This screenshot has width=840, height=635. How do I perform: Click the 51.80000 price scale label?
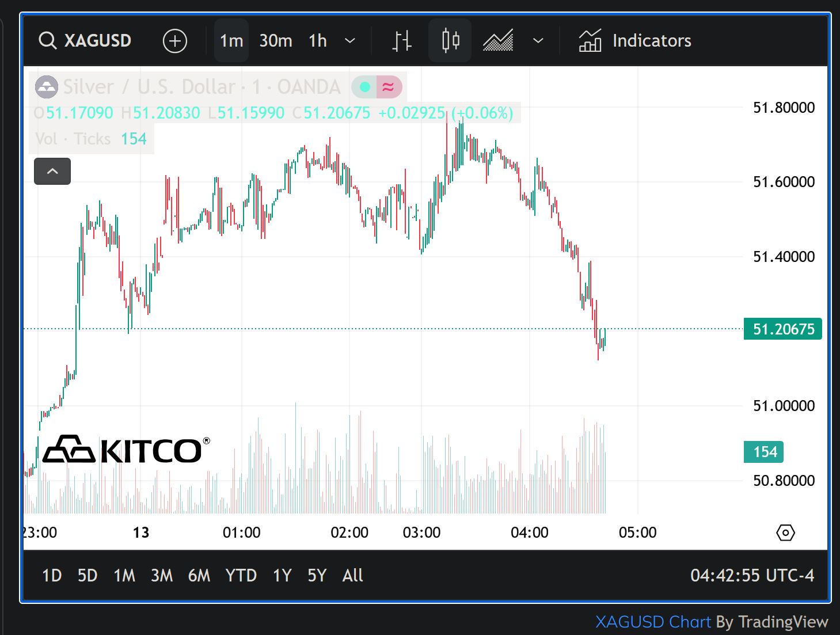[x=784, y=107]
